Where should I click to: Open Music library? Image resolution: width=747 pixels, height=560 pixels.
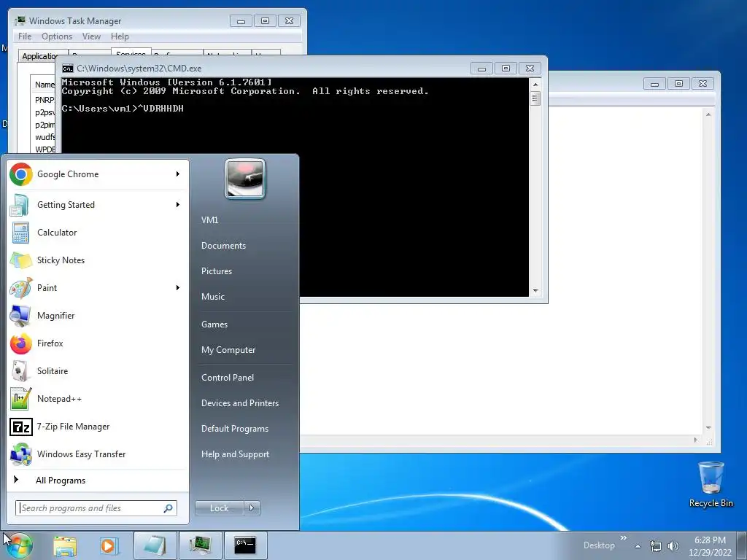point(212,297)
